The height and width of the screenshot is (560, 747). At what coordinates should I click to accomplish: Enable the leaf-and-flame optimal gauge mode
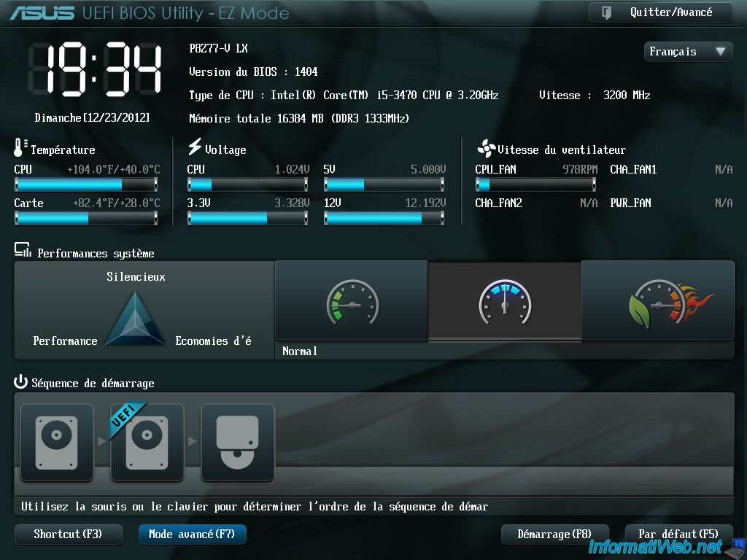pos(657,301)
